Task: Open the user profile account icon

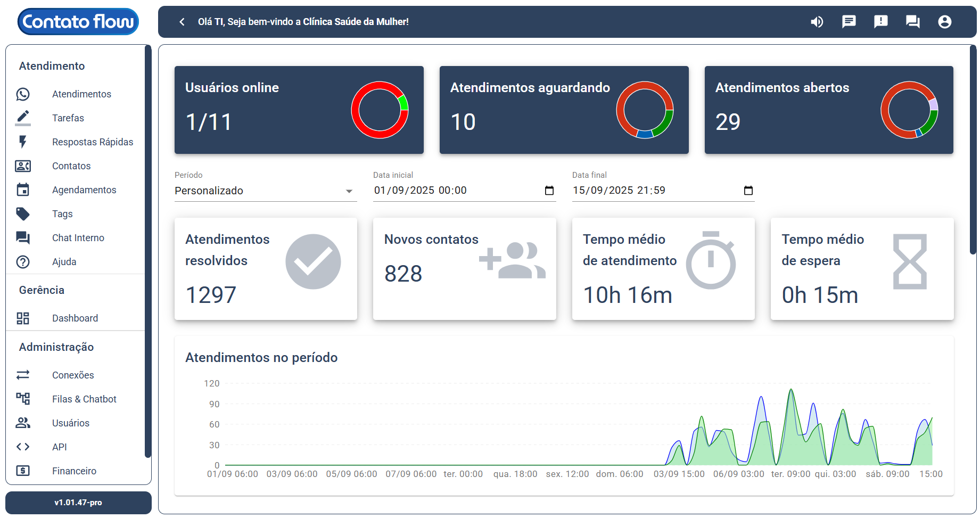Action: coord(944,22)
